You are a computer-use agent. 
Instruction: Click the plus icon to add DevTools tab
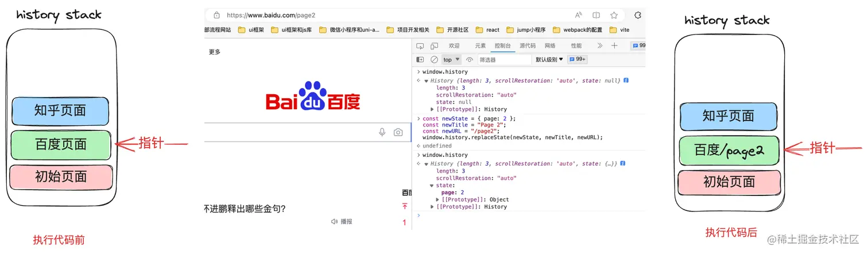(614, 46)
